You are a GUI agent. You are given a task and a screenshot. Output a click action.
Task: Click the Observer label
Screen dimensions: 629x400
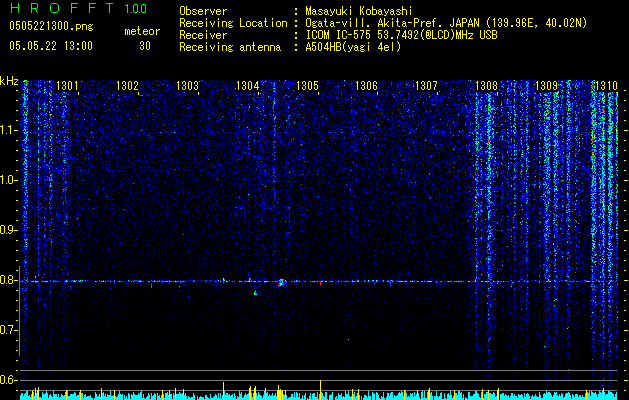(203, 11)
